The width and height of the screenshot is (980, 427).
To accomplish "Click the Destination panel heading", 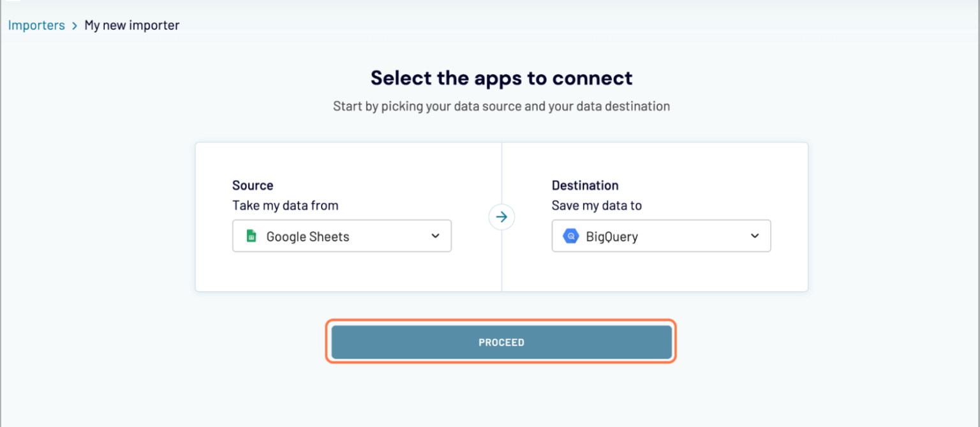I will (x=585, y=185).
